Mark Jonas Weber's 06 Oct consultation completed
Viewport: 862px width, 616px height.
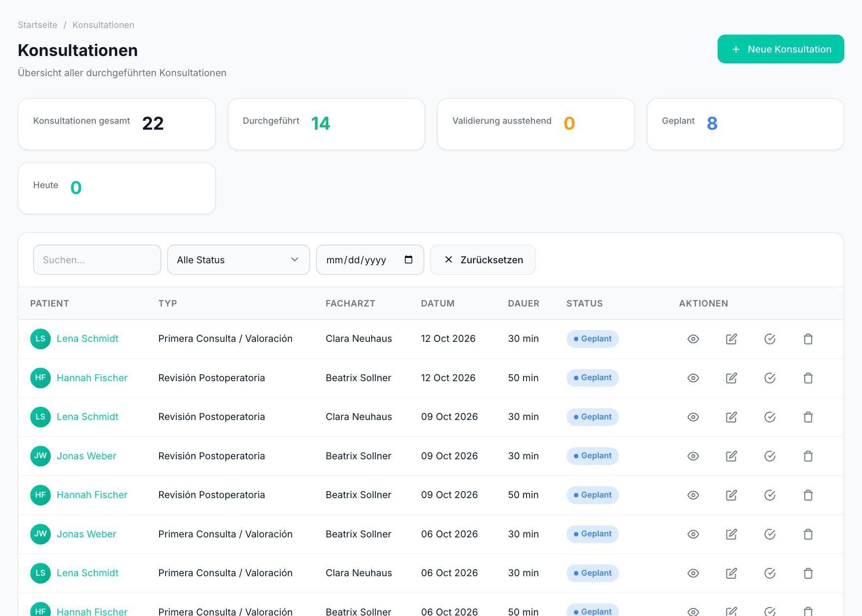770,534
